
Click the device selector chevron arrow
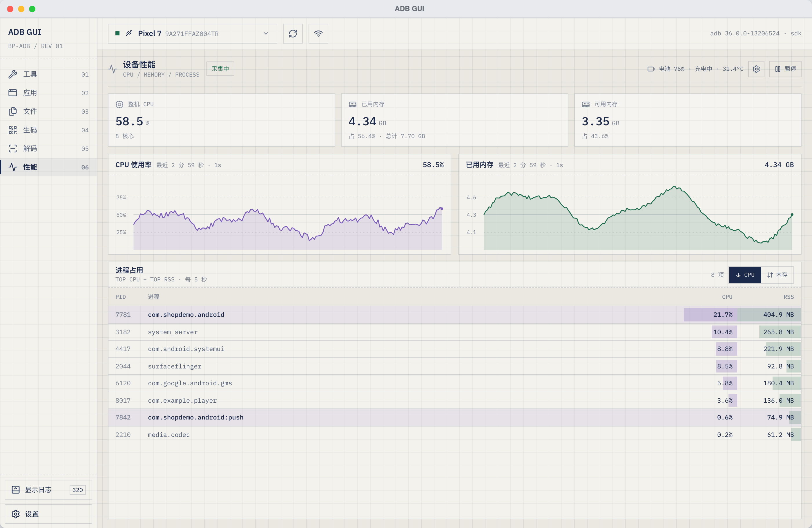[266, 33]
